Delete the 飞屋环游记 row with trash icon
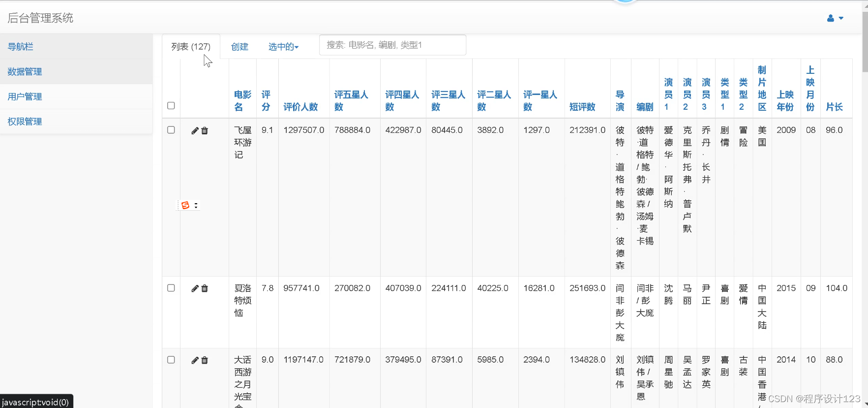The height and width of the screenshot is (408, 868). coord(205,130)
